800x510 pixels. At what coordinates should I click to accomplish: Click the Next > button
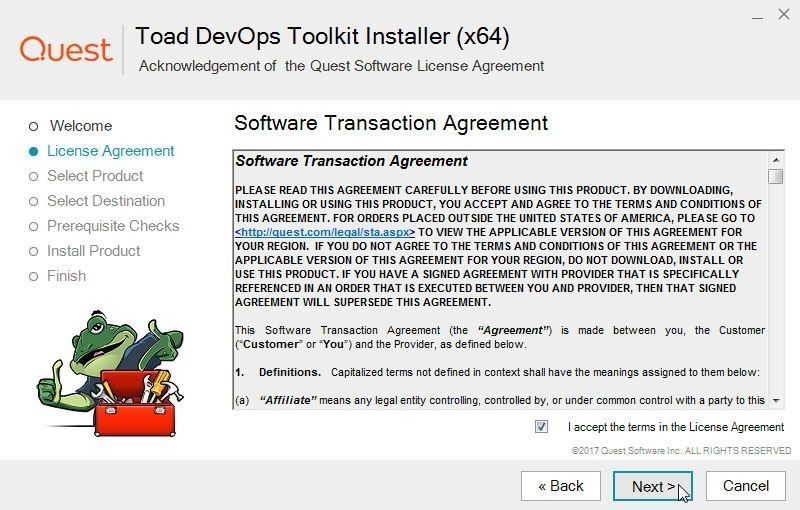653,486
